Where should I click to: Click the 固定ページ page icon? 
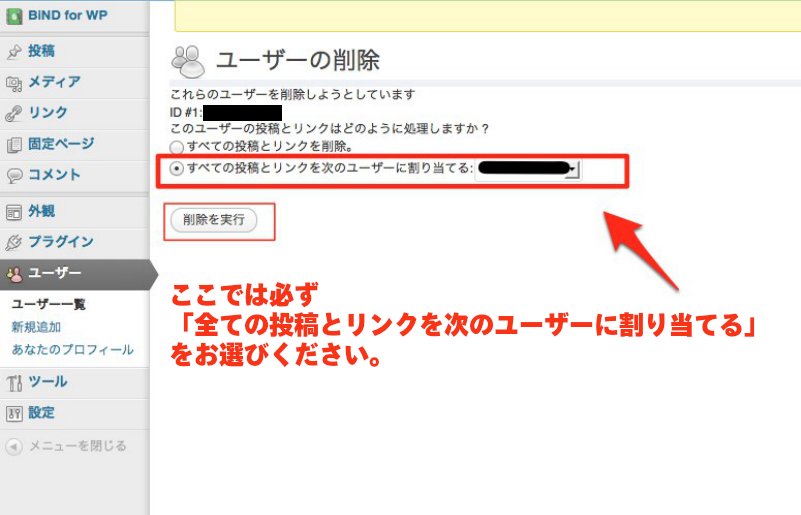click(x=14, y=144)
